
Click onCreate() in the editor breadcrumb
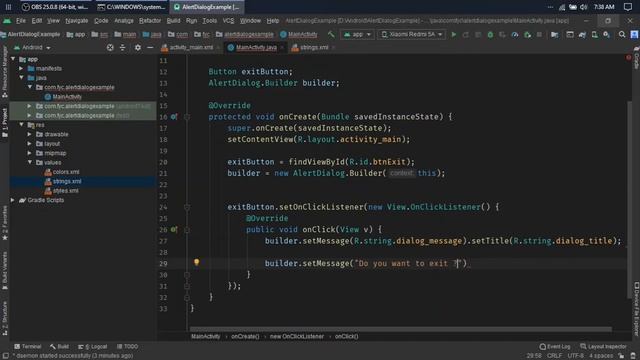tap(245, 336)
